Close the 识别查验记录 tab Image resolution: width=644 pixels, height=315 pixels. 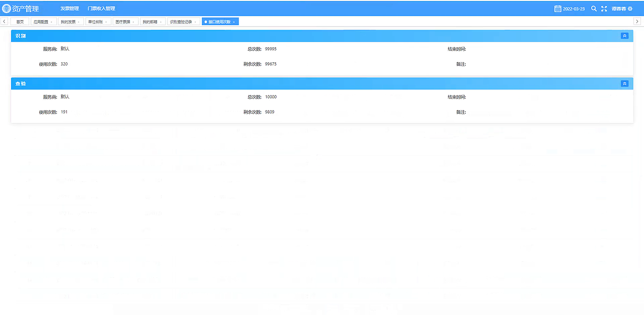pyautogui.click(x=195, y=22)
